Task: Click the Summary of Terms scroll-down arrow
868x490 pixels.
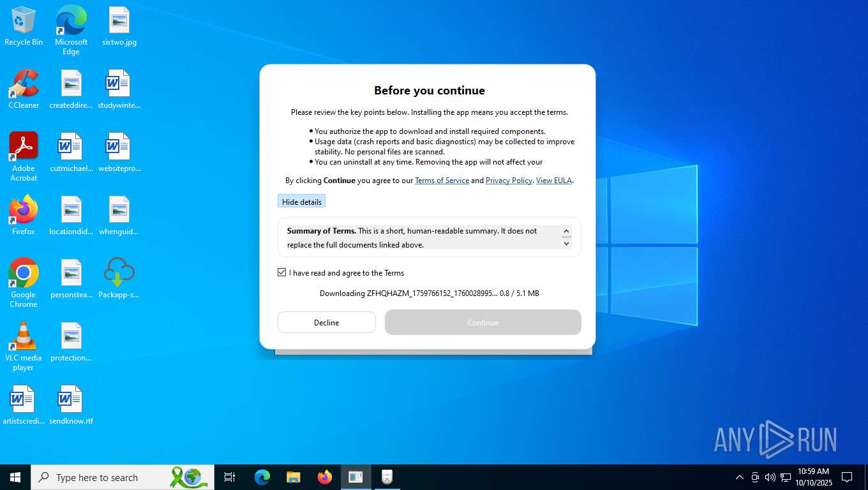Action: tap(566, 243)
